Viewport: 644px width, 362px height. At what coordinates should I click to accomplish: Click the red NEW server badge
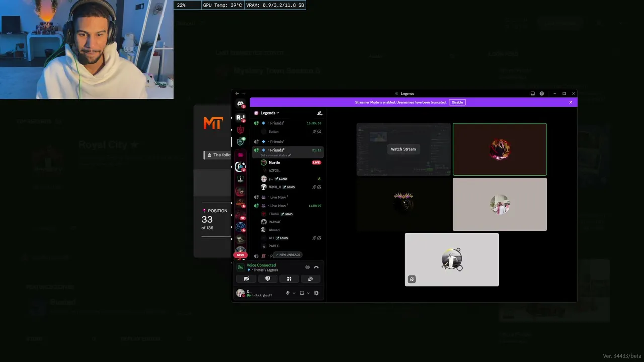coord(240,255)
